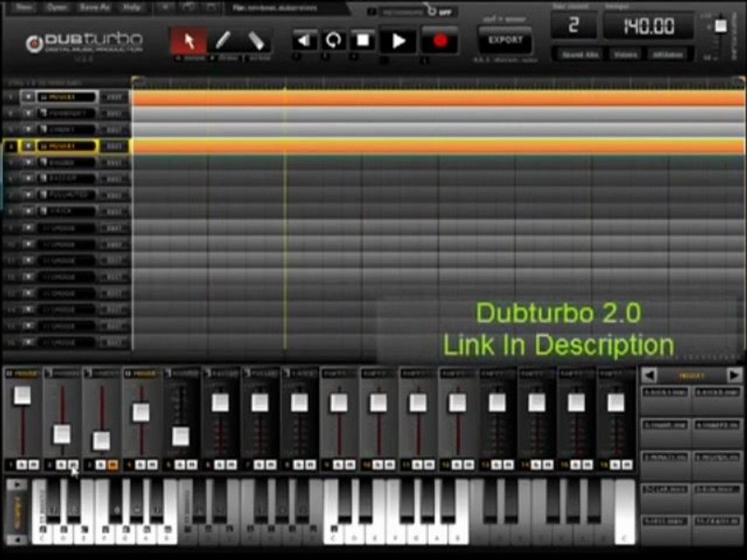The image size is (747, 560).
Task: Go to next preset with right arrow
Action: [x=734, y=375]
